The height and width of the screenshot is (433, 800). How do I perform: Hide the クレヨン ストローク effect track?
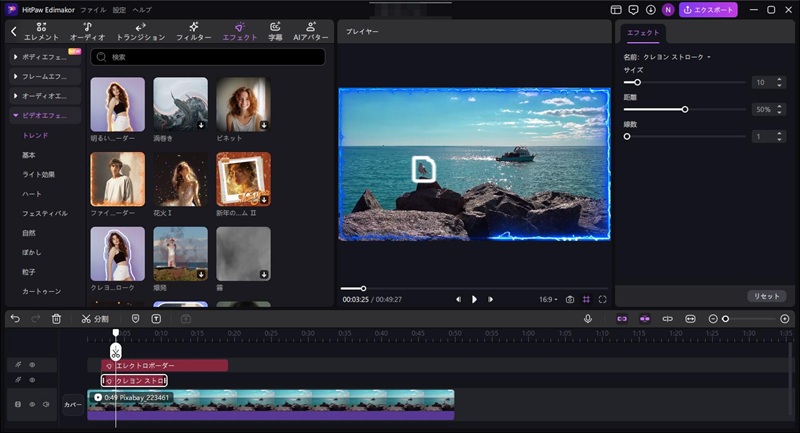tap(32, 380)
